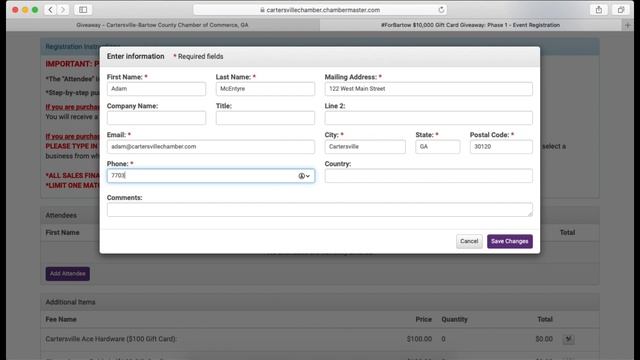Open the Safari share menu
Image resolution: width=640 pixels, height=360 pixels.
pos(599,10)
